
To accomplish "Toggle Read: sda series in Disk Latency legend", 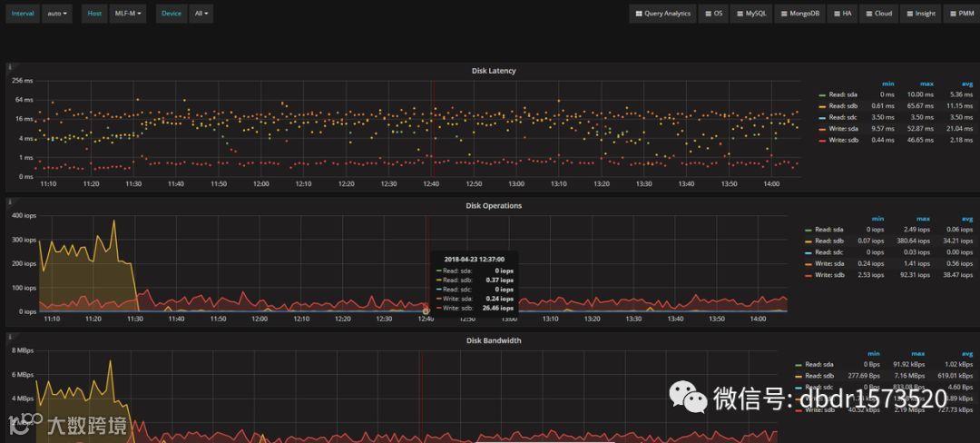I will (x=843, y=94).
